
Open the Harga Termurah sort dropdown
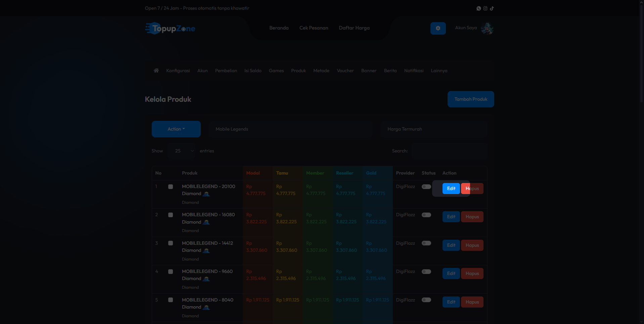(x=434, y=129)
